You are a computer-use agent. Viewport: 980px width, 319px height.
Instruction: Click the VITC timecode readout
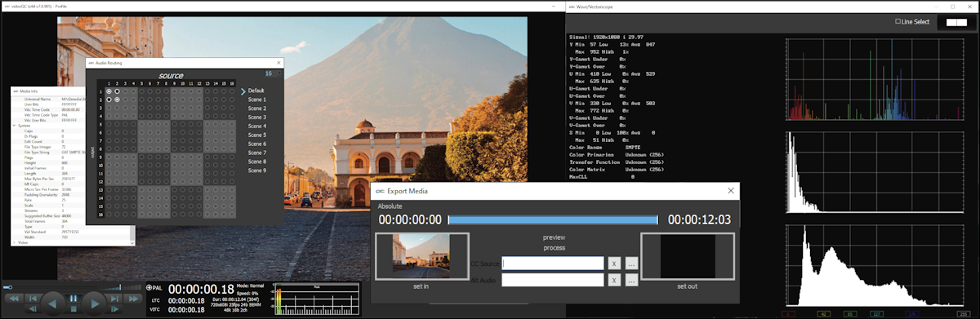tap(186, 309)
